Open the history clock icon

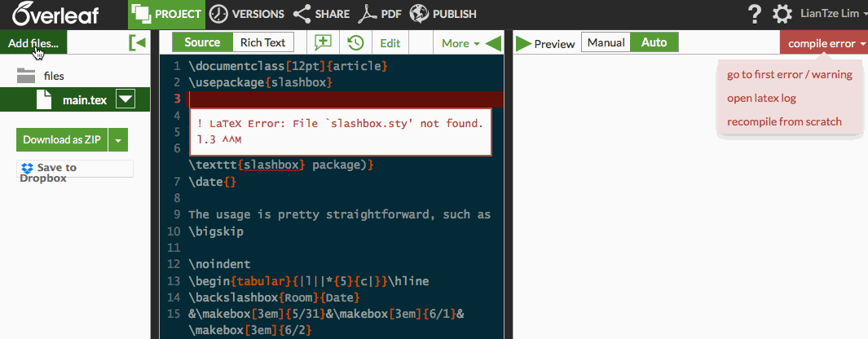tap(355, 43)
